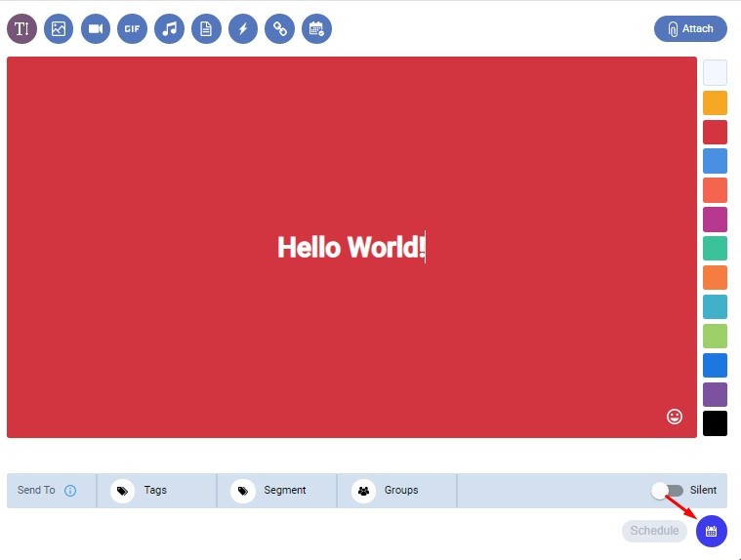The width and height of the screenshot is (741, 560).
Task: Pick the cyan background swatch
Action: pos(715,307)
